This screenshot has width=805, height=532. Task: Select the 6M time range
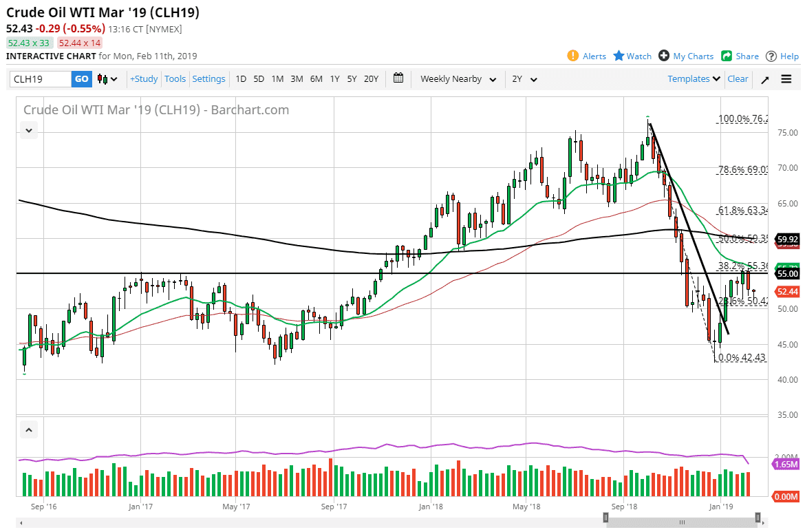click(316, 79)
